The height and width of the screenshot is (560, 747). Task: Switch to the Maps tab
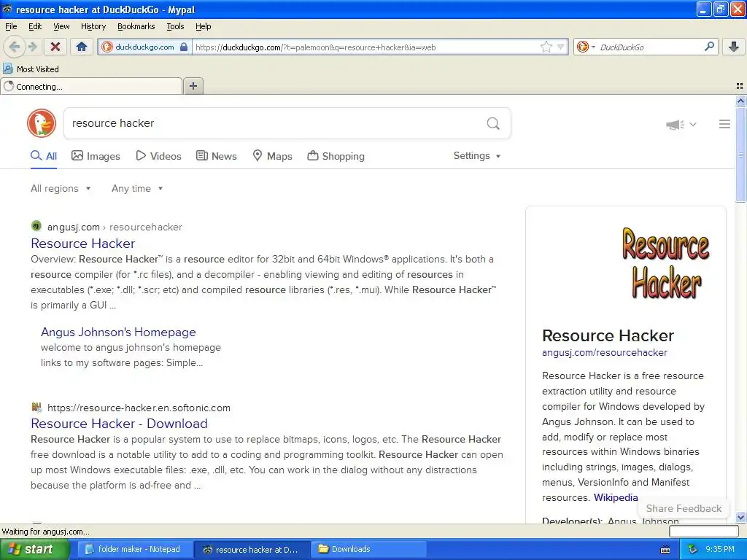(273, 156)
